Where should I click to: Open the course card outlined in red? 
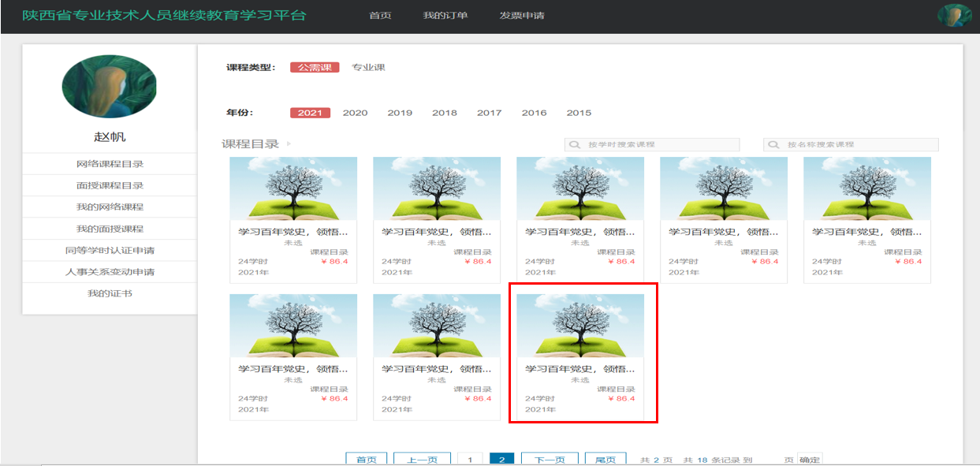(x=580, y=352)
